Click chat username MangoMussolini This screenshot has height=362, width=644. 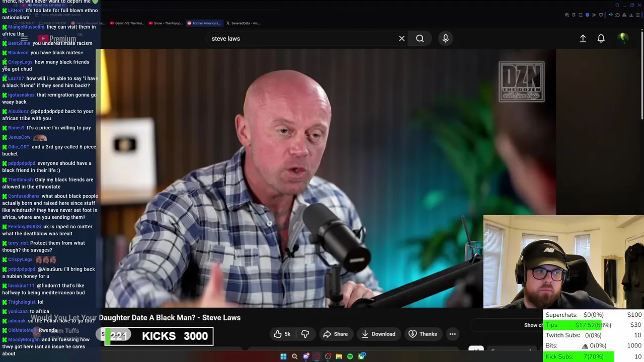click(26, 27)
